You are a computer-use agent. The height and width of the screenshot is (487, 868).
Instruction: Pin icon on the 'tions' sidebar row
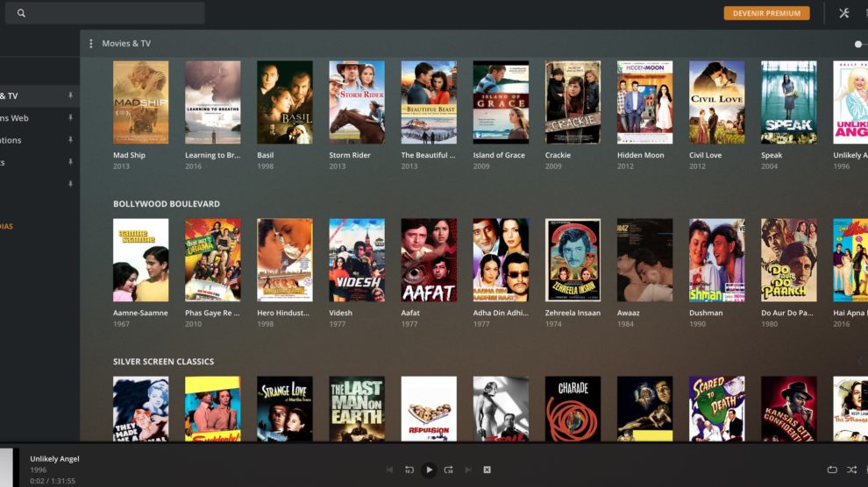70,140
